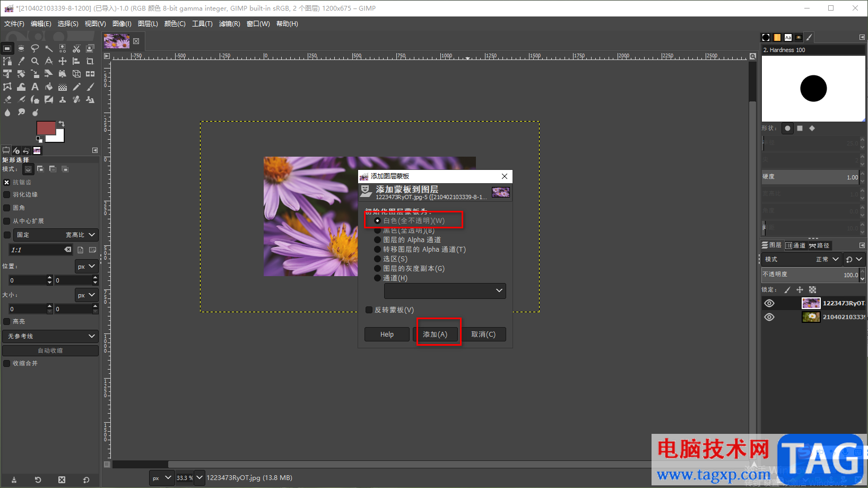Open status bar px unit dropdown
The height and width of the screenshot is (488, 868).
[161, 478]
